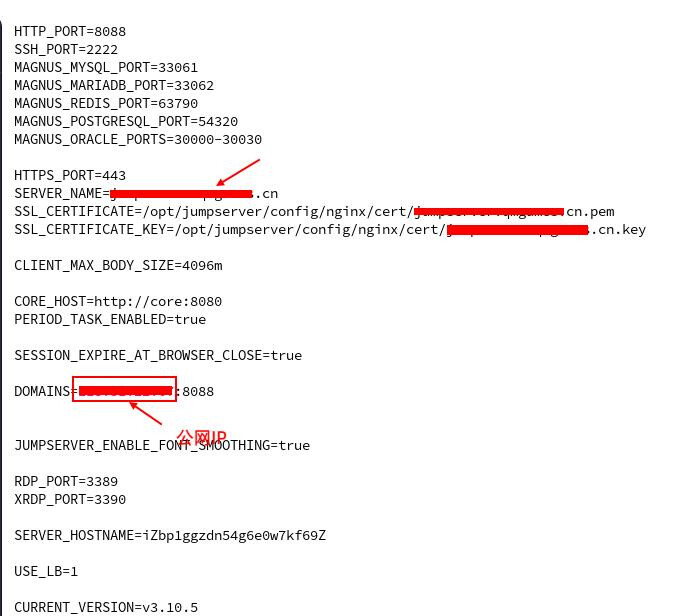Click the red 公网IP annotation label
The height and width of the screenshot is (616, 697).
coord(201,437)
